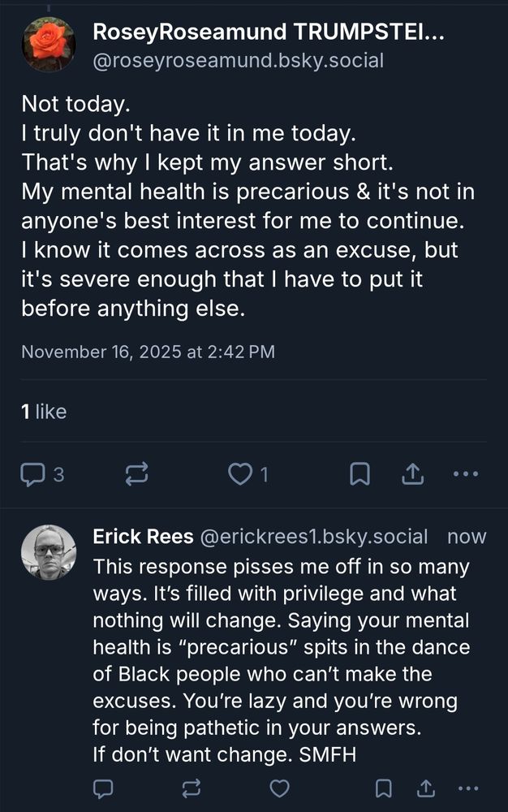Click the November 16, 2025 timestamp

(148, 352)
